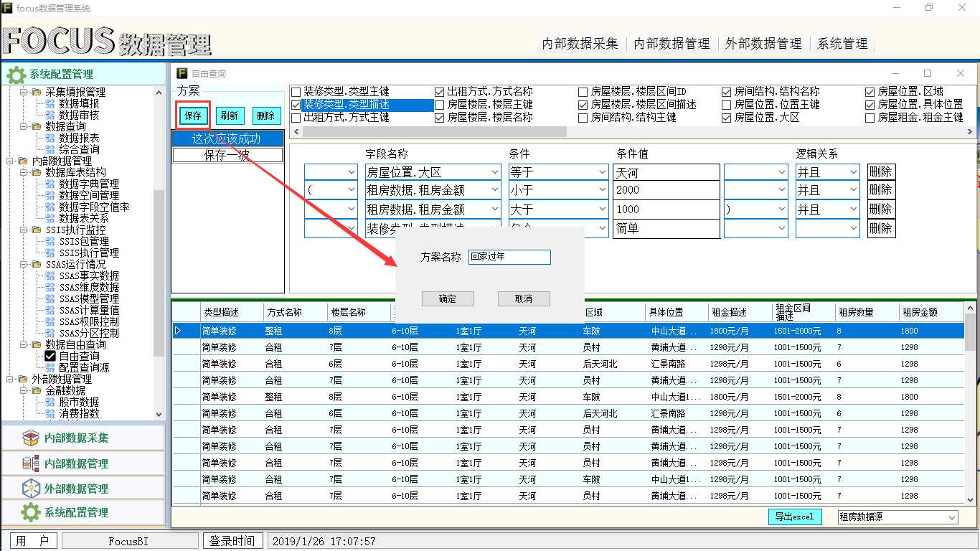Image resolution: width=980 pixels, height=551 pixels.
Task: Cancel the scheme name dialog with 取消
Action: coord(524,298)
